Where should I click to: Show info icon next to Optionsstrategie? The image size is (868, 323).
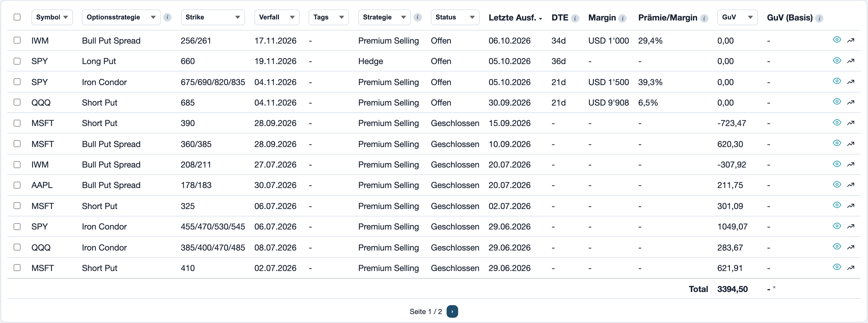167,17
